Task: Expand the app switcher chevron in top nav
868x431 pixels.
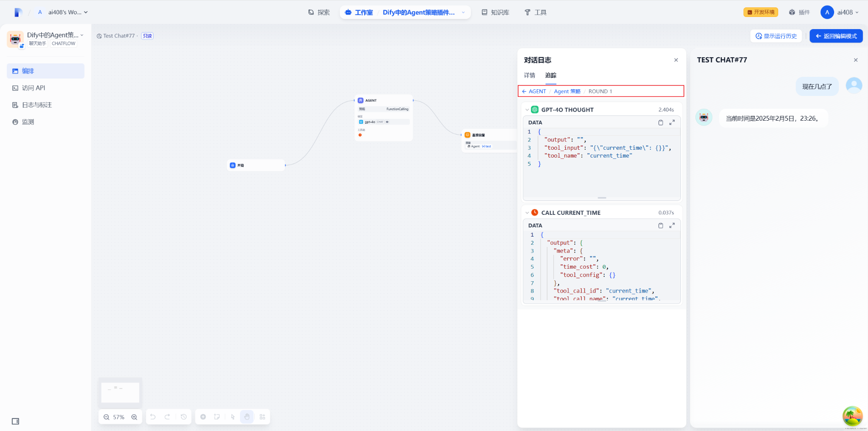Action: coord(463,12)
